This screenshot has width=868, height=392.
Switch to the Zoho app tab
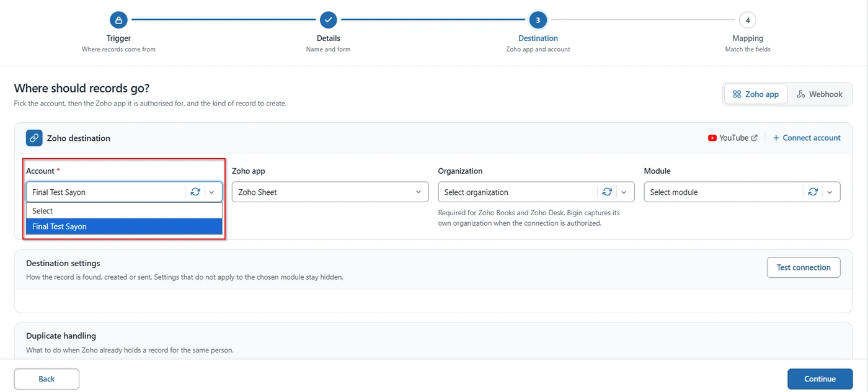(756, 94)
